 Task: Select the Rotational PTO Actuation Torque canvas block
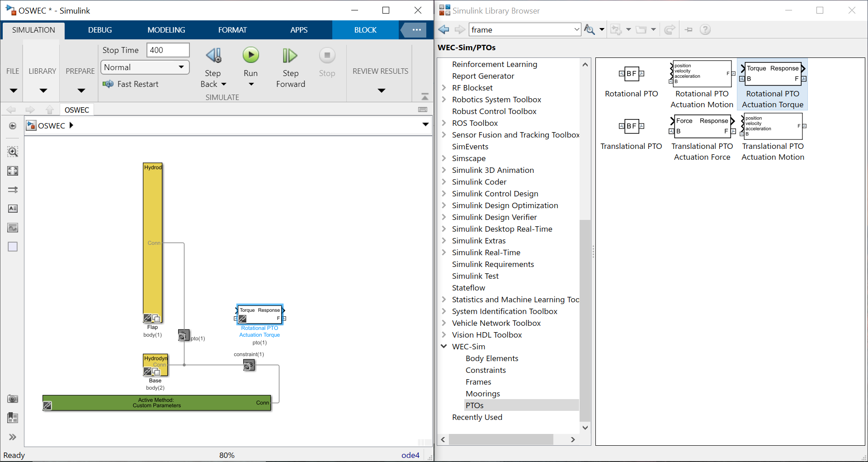(260, 314)
